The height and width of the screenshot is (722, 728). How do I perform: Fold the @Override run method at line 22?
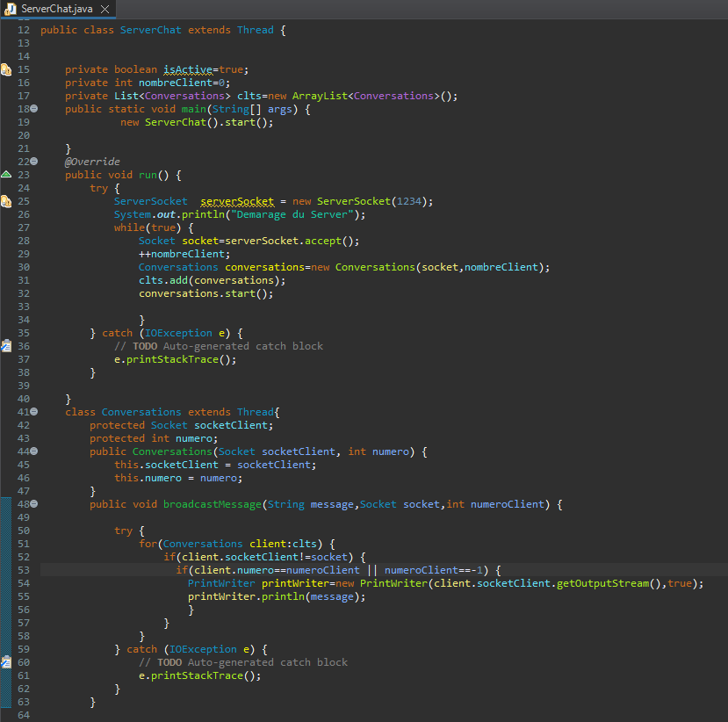(x=34, y=162)
